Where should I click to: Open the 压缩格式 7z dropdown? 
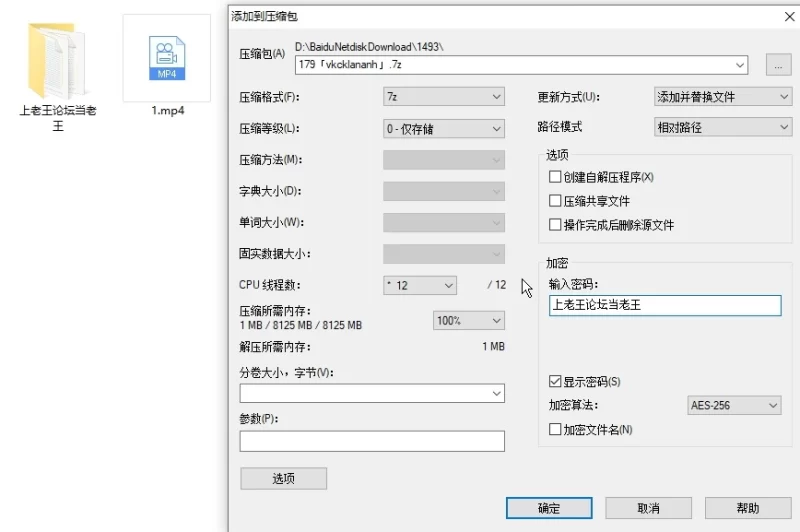pyautogui.click(x=443, y=96)
